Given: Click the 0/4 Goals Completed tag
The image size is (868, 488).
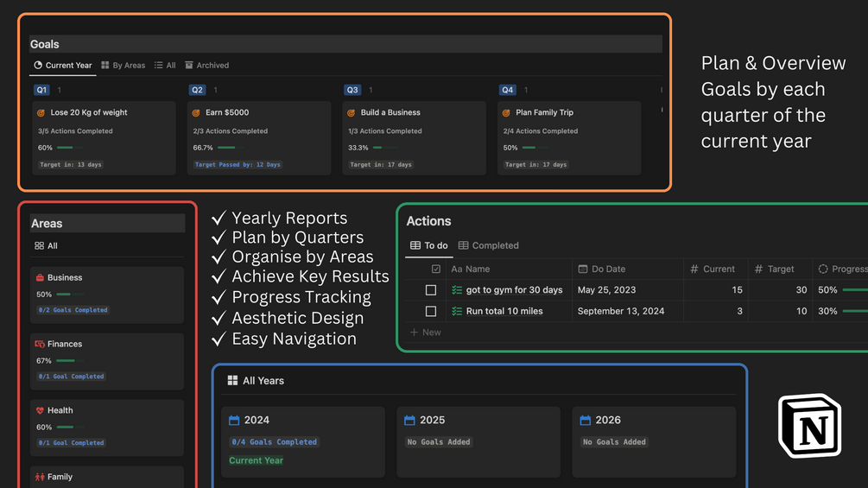Looking at the screenshot, I should click(274, 441).
